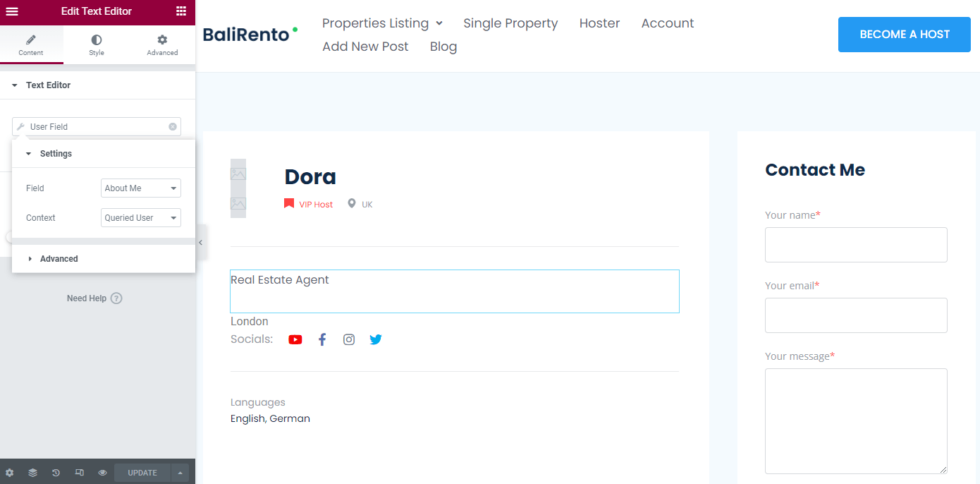The width and height of the screenshot is (980, 484).
Task: Click the location pin icon near UK
Action: coord(351,204)
